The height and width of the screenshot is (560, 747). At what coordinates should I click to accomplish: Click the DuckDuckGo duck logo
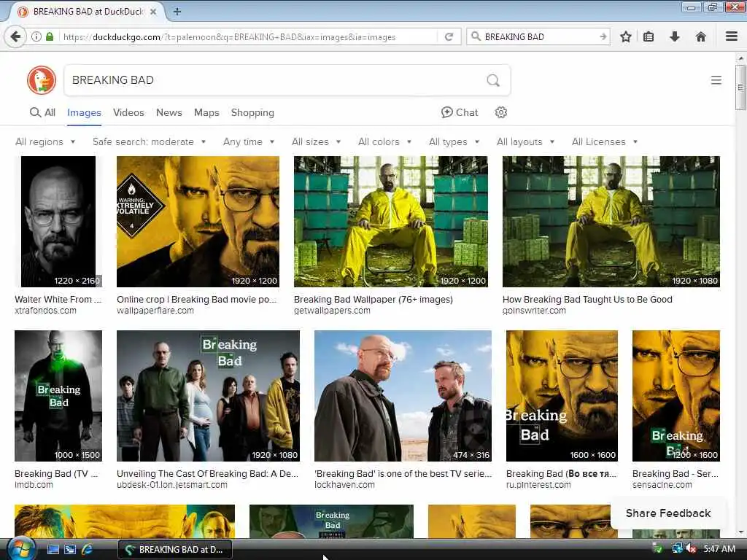pyautogui.click(x=42, y=80)
